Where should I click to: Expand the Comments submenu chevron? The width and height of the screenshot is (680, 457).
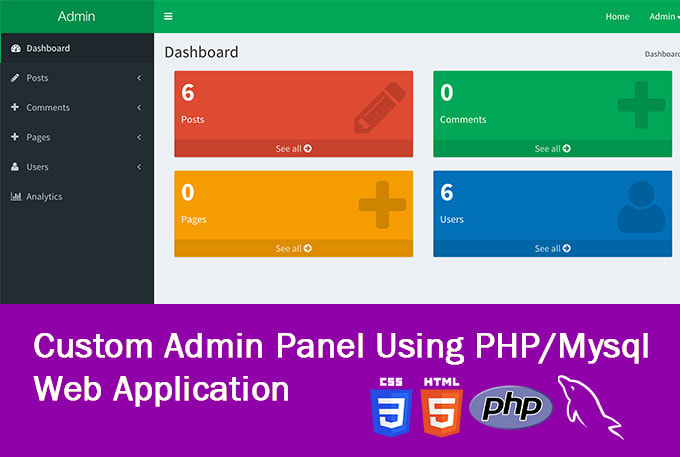(x=139, y=107)
